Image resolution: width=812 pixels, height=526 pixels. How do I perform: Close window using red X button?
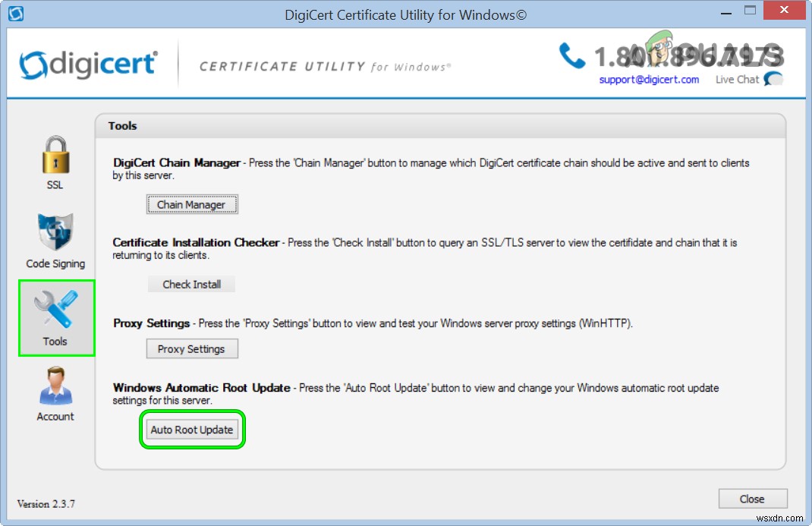point(784,11)
